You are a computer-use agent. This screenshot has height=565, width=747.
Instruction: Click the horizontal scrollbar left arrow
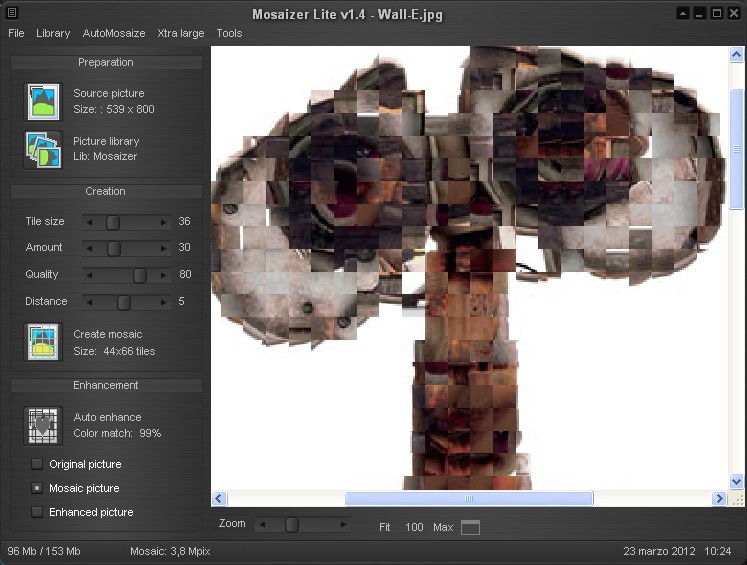(219, 499)
